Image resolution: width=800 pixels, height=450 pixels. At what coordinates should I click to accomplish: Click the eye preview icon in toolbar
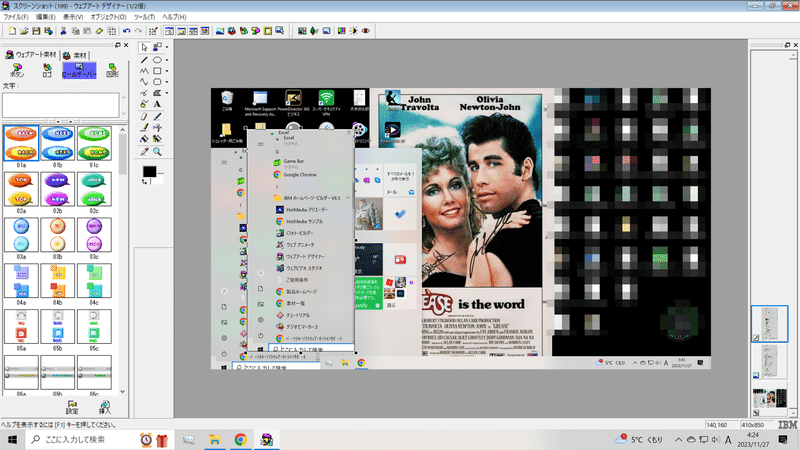pyautogui.click(x=366, y=31)
